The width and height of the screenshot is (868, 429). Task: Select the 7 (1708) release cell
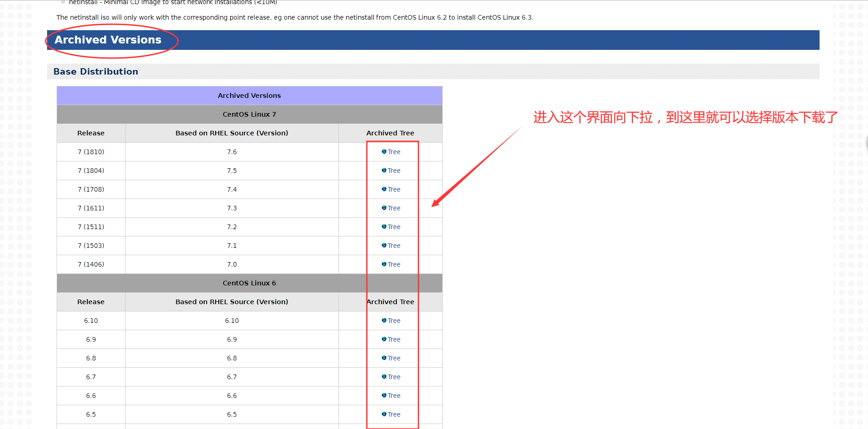91,189
